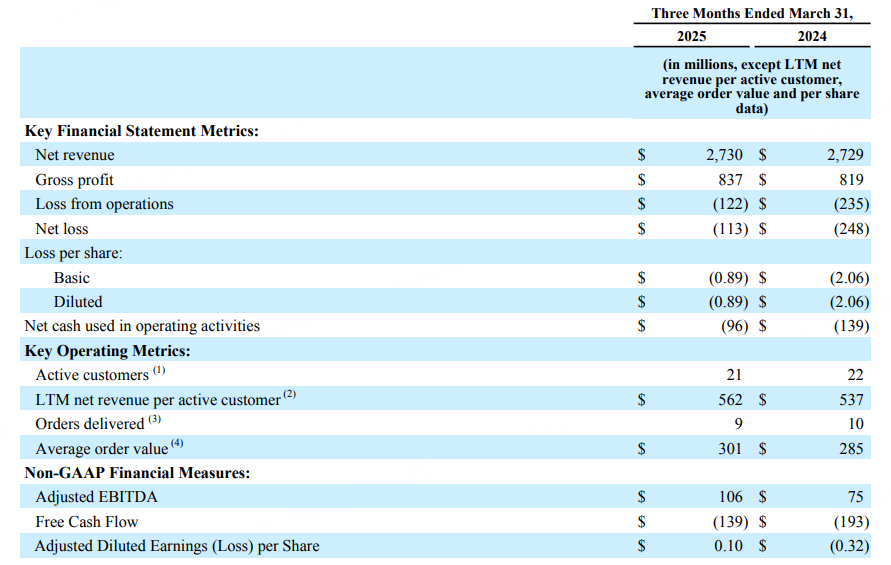The height and width of the screenshot is (565, 891).
Task: Click the 'Net loss' row label
Action: pos(61,229)
